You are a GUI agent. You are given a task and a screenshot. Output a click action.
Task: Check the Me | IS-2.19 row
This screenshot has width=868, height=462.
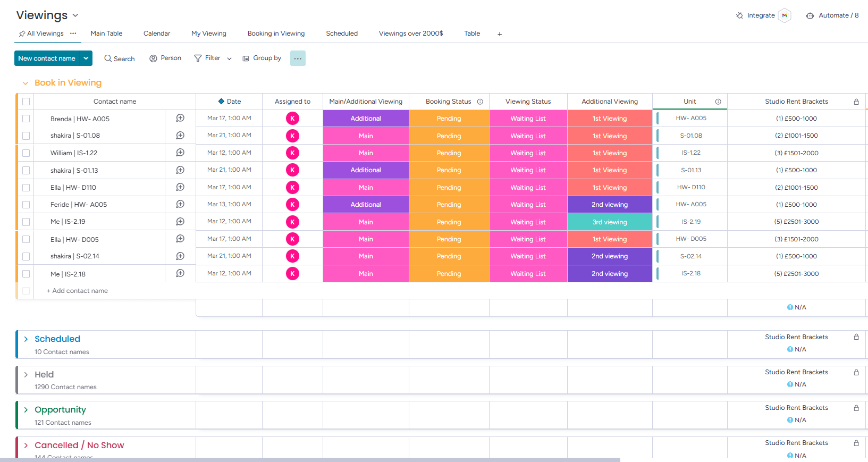point(26,222)
